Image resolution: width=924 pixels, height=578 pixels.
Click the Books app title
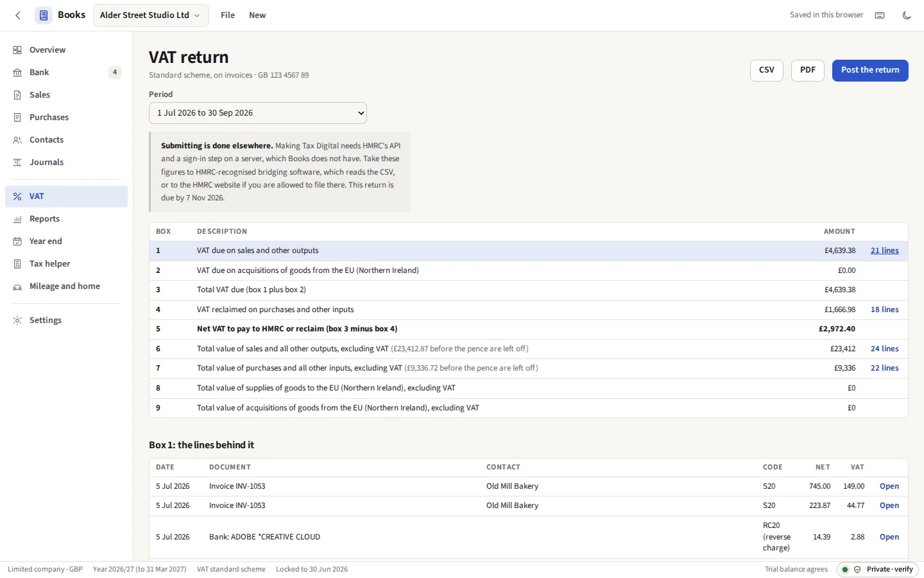click(71, 15)
